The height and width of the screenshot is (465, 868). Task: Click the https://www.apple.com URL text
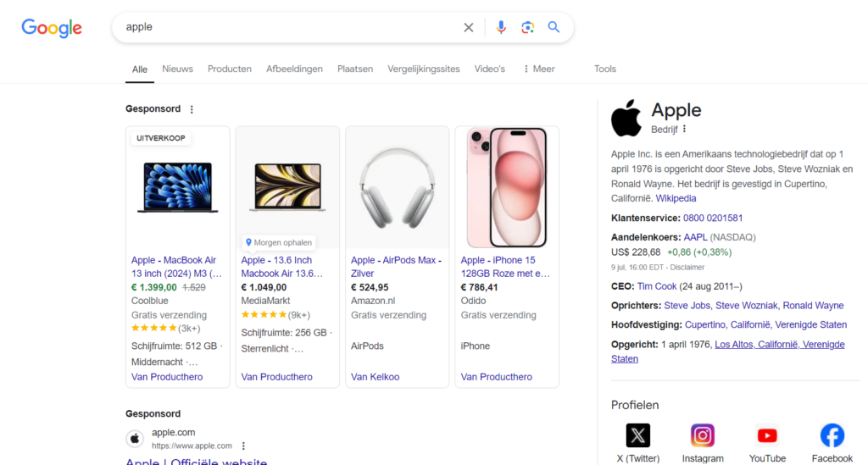pyautogui.click(x=192, y=446)
